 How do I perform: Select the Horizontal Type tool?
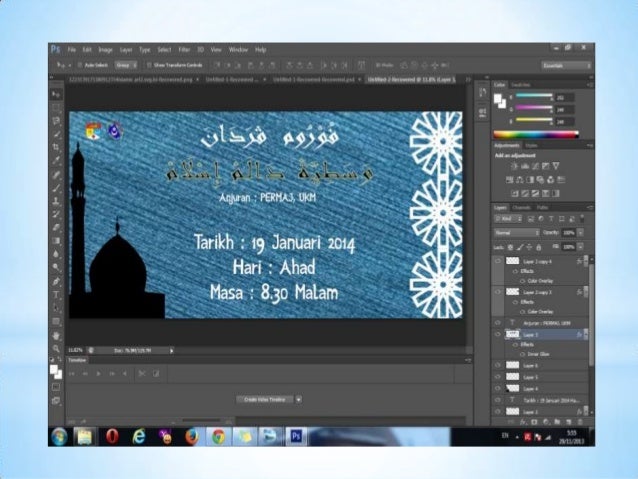click(56, 295)
